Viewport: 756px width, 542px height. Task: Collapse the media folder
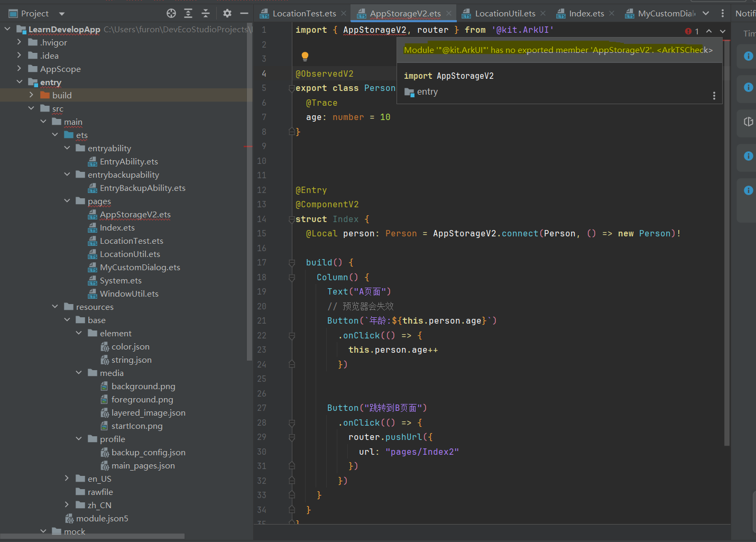(79, 372)
